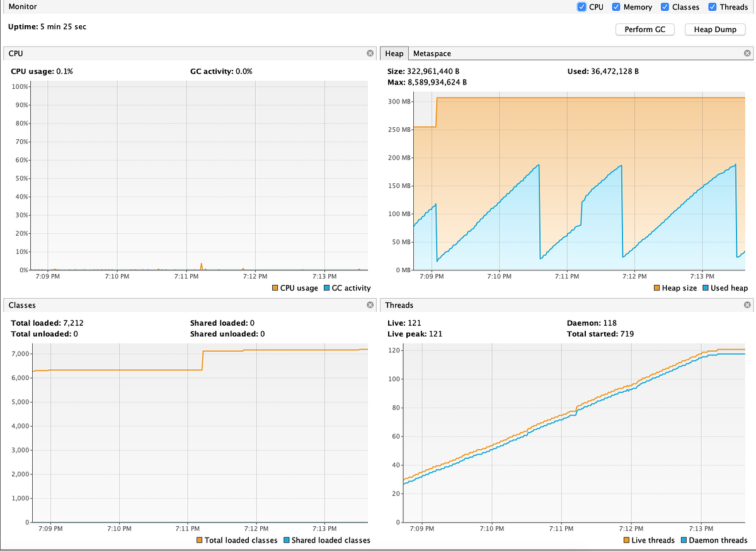Disable the Threads checkbox
This screenshot has width=756, height=552.
click(713, 7)
